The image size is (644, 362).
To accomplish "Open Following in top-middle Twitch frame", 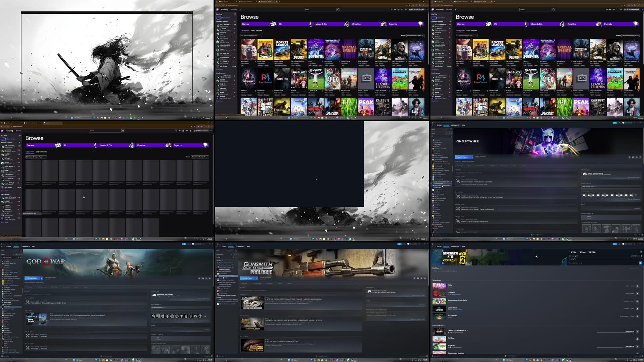I will 225,9.
